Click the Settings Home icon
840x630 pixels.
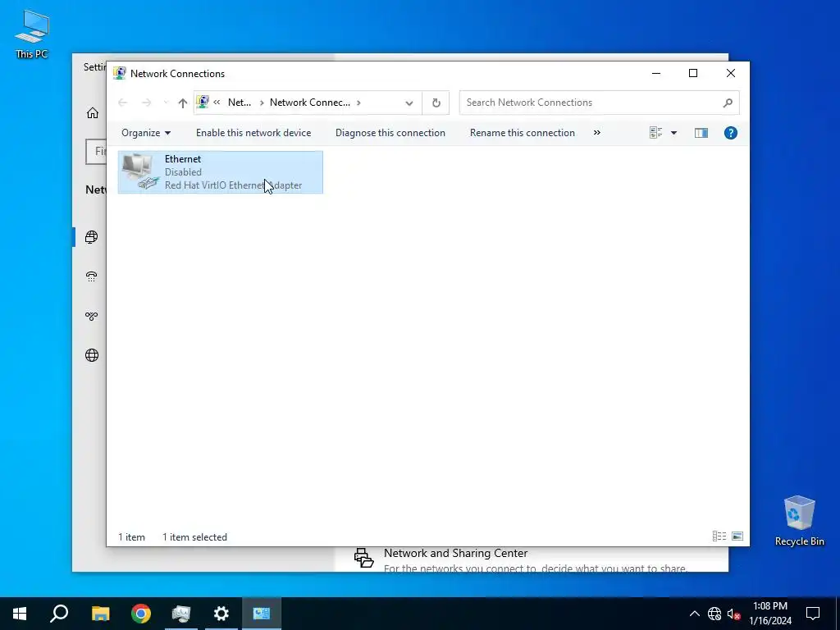93,112
